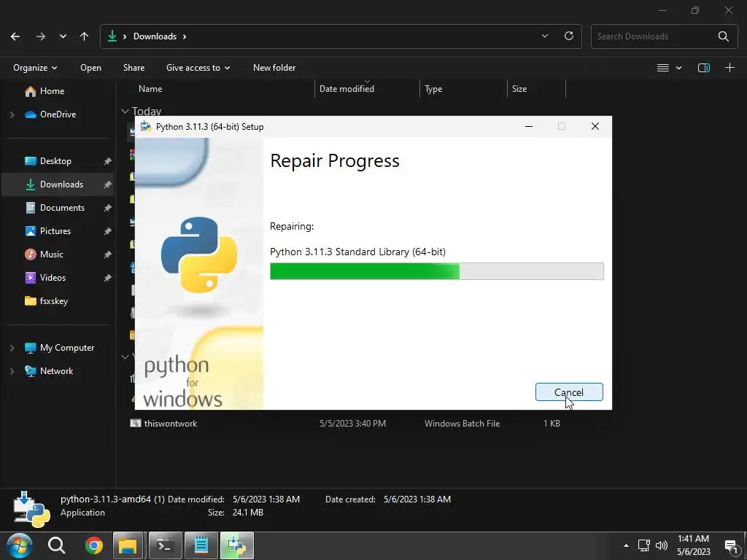Collapse the Today file group
The height and width of the screenshot is (560, 747).
125,112
